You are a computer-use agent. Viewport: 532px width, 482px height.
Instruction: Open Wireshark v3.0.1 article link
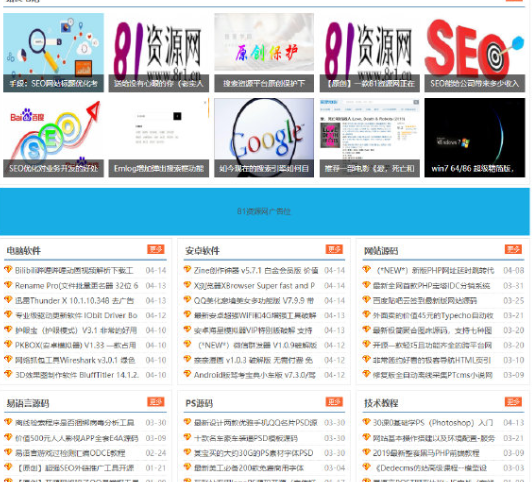click(75, 360)
